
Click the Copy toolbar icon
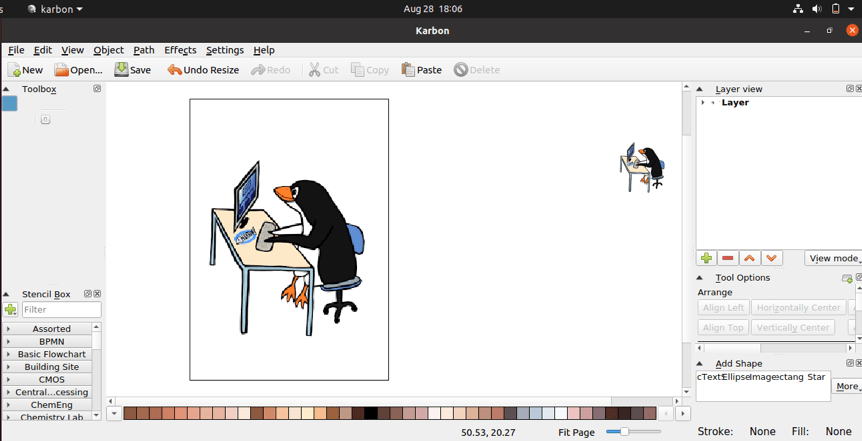[x=358, y=70]
